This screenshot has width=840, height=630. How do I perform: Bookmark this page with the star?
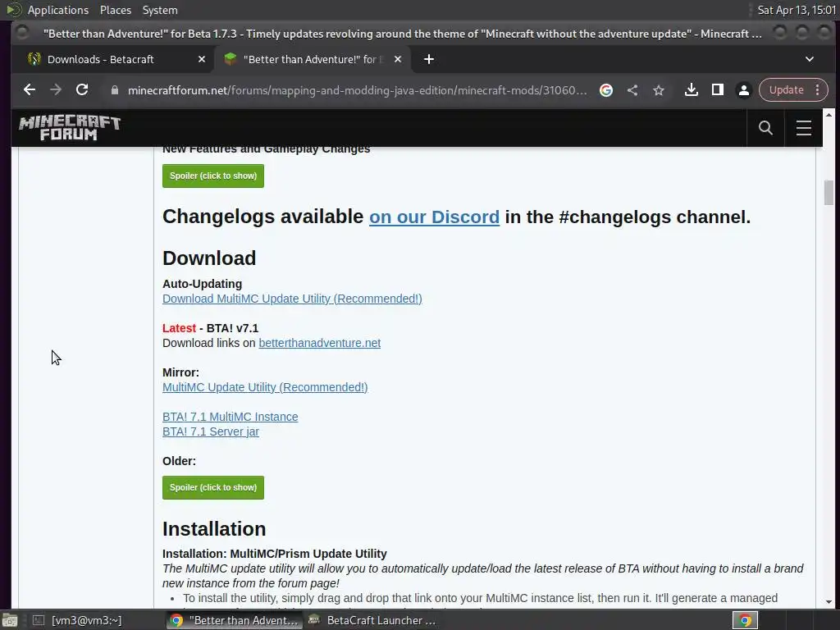[x=659, y=90]
